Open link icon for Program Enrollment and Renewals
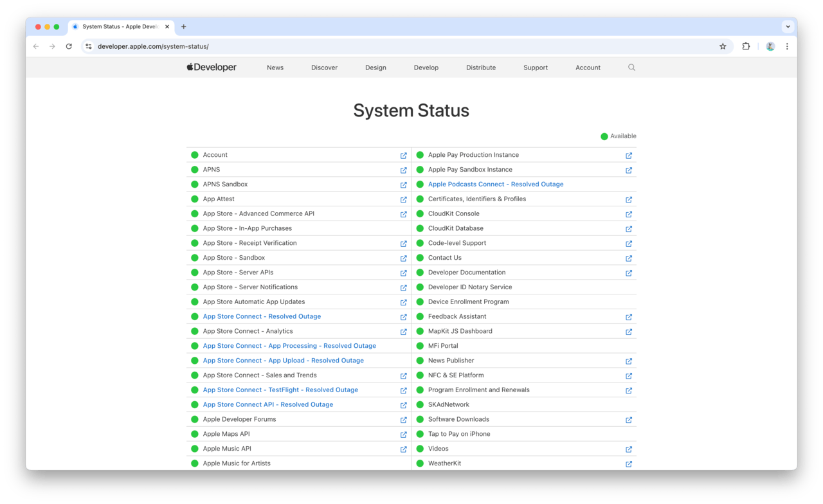Screen dimensions: 823x504 click(x=629, y=391)
